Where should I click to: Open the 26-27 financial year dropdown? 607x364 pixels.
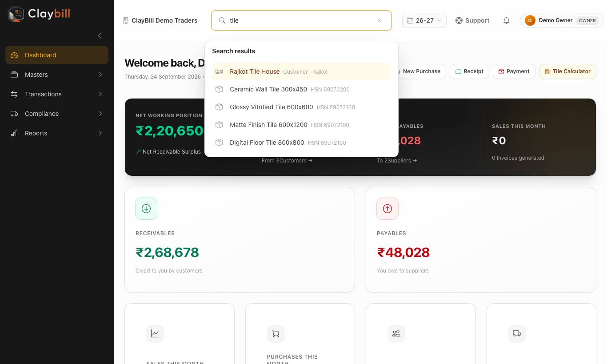coord(424,20)
